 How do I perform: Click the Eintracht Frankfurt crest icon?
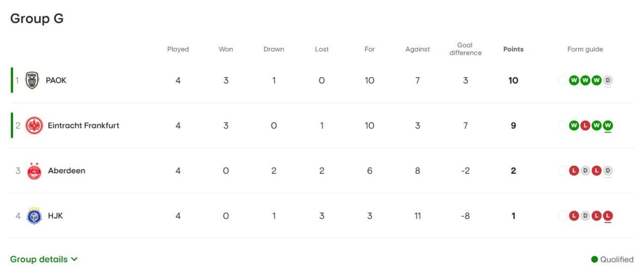point(34,125)
